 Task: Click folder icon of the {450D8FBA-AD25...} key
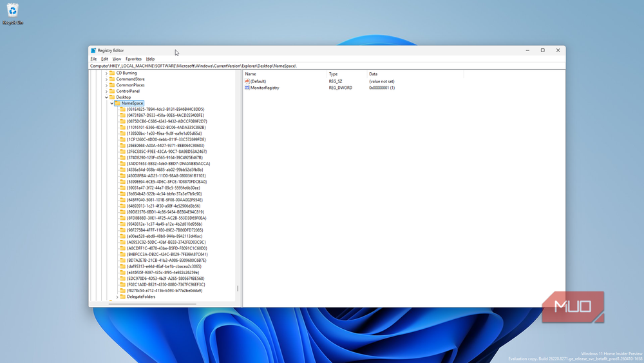tap(123, 175)
